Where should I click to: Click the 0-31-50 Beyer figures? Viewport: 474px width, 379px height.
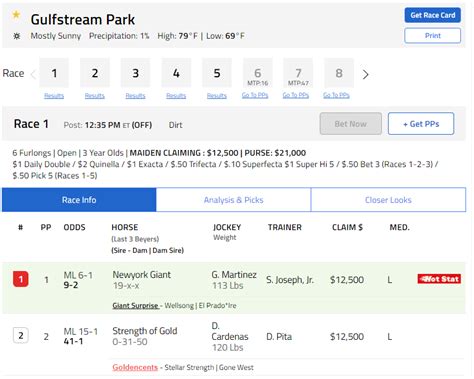130,342
